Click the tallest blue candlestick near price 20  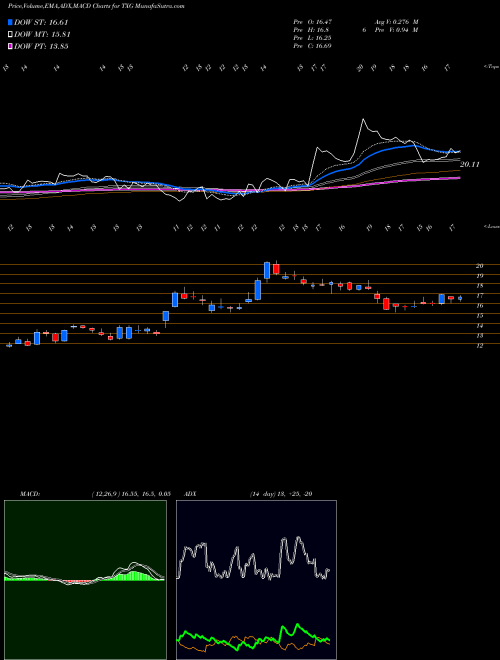click(267, 270)
